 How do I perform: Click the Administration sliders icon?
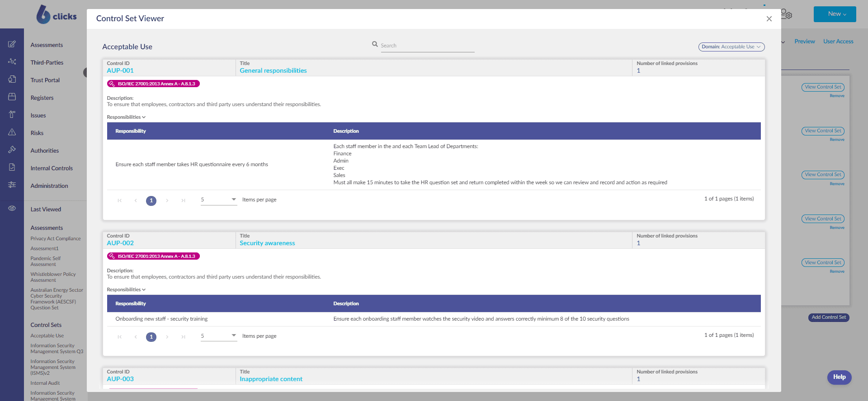click(x=12, y=185)
